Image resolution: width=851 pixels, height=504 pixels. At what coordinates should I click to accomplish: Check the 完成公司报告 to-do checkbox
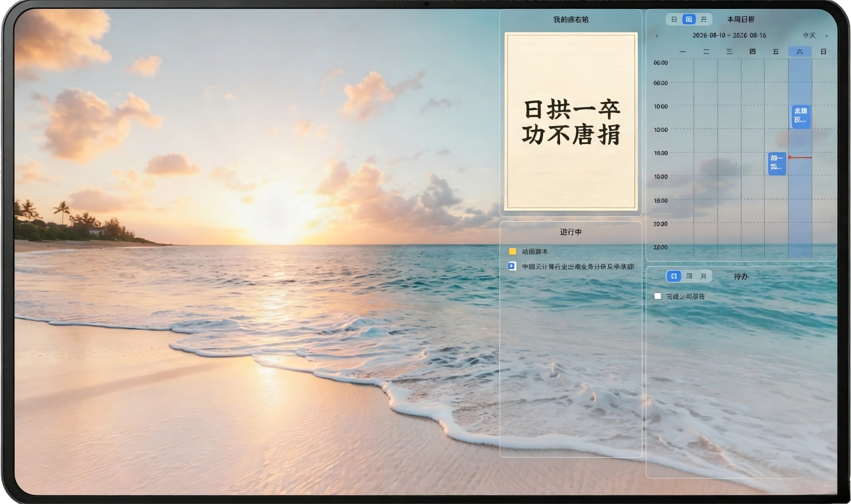coord(658,296)
